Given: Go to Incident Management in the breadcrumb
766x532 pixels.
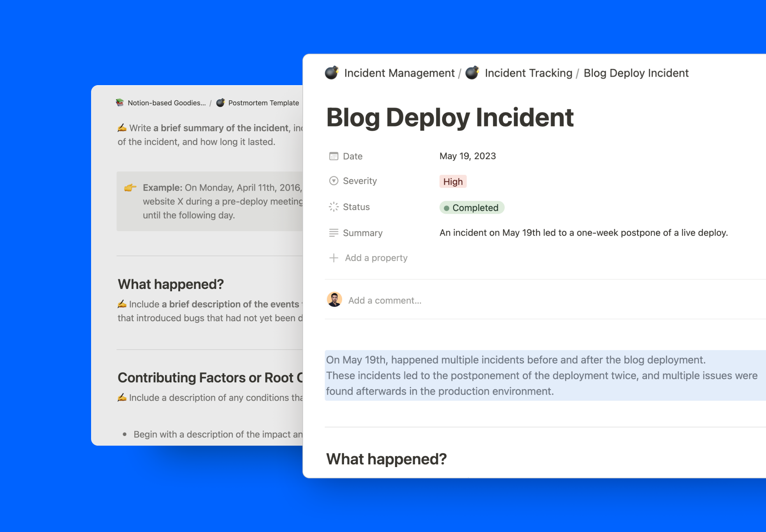Looking at the screenshot, I should click(x=399, y=73).
